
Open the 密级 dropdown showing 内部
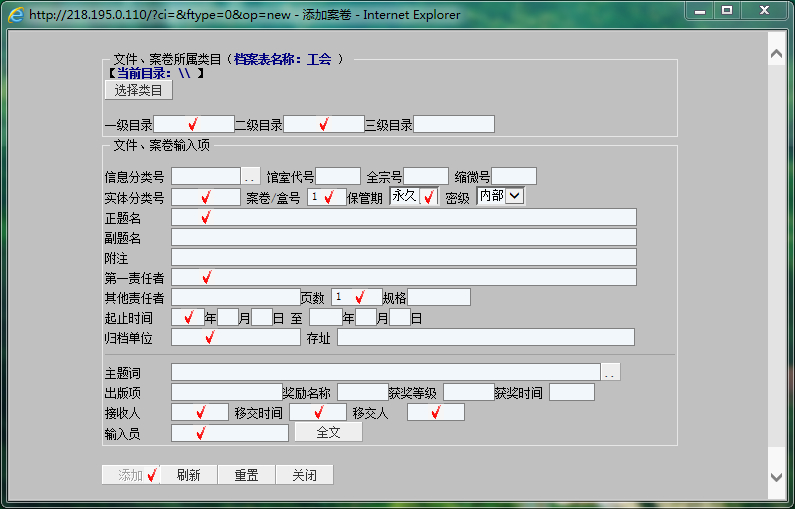pyautogui.click(x=500, y=196)
